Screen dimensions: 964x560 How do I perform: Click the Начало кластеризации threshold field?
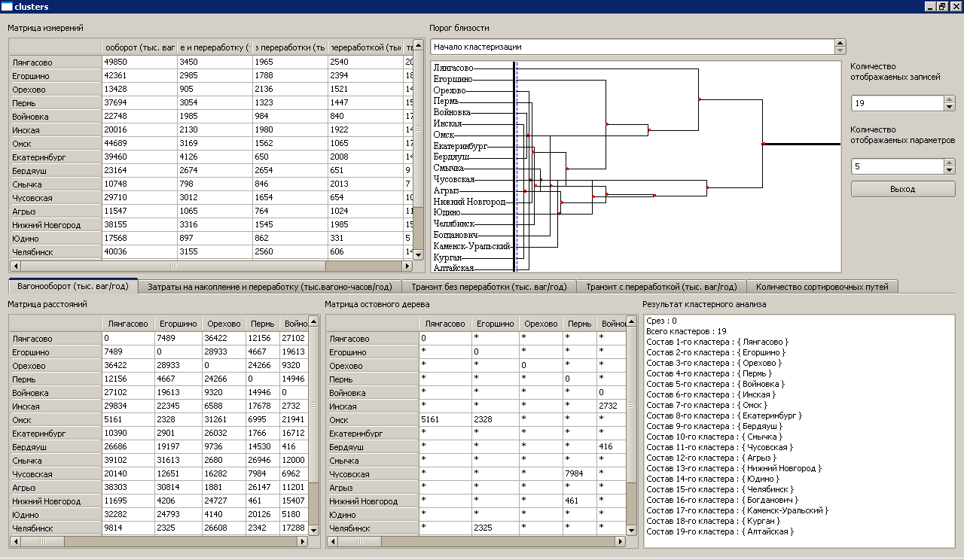pos(633,47)
